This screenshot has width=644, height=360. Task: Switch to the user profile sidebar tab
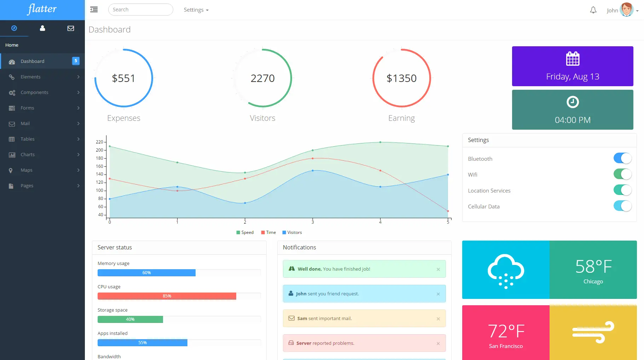42,28
